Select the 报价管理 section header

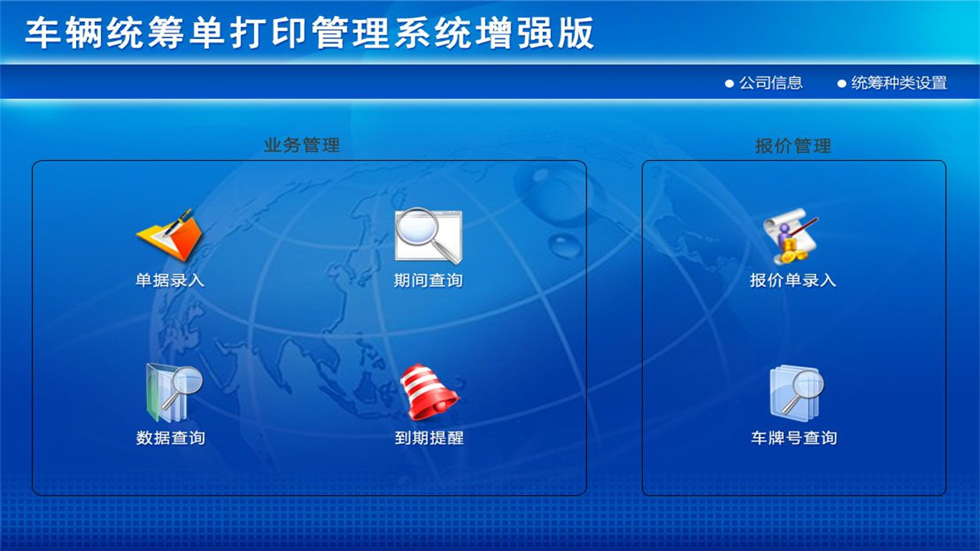click(795, 144)
